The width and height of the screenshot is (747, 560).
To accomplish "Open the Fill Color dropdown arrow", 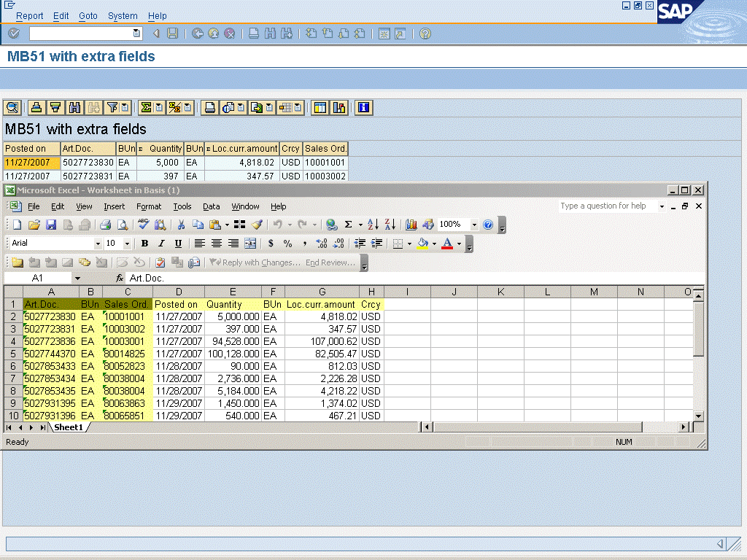I will pyautogui.click(x=434, y=244).
